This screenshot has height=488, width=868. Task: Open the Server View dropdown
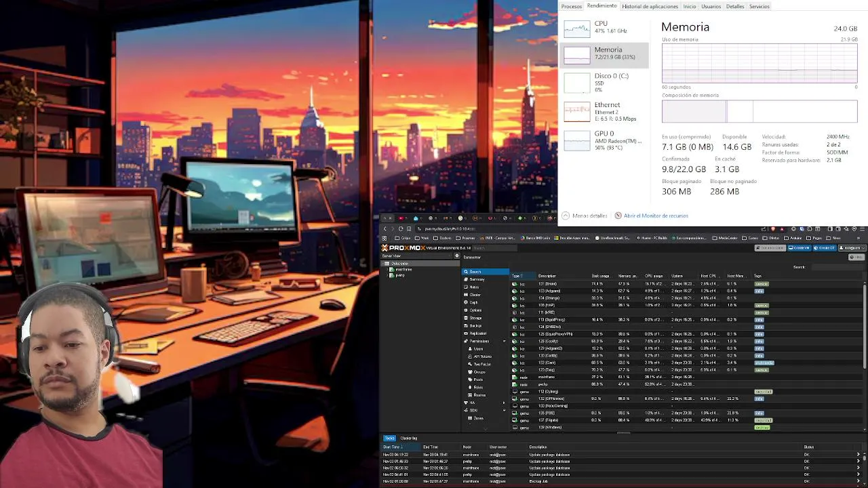(417, 256)
